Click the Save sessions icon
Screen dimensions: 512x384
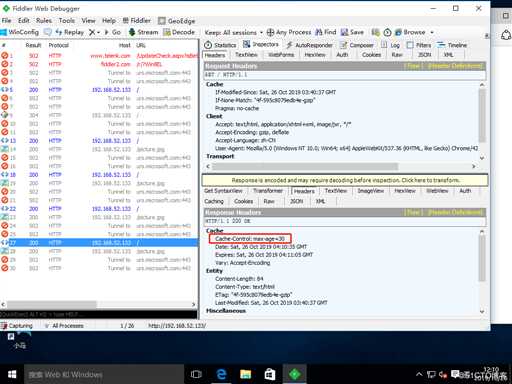click(x=344, y=32)
